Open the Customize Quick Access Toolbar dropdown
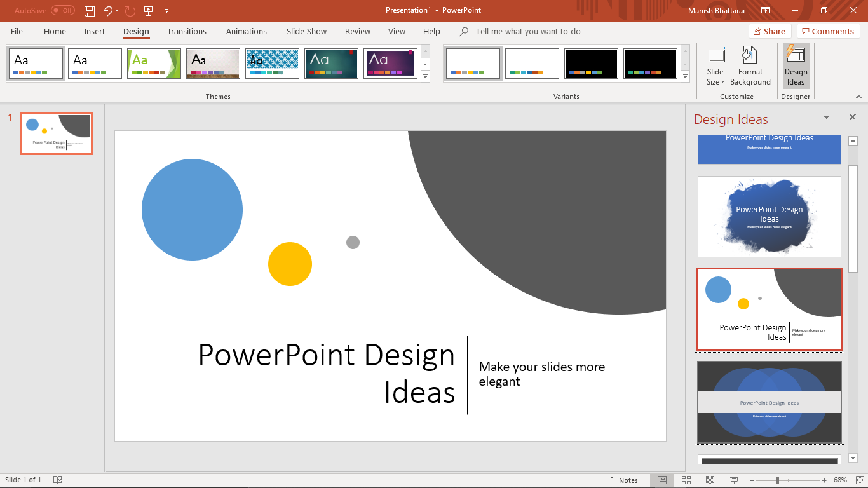The image size is (868, 488). [x=166, y=11]
